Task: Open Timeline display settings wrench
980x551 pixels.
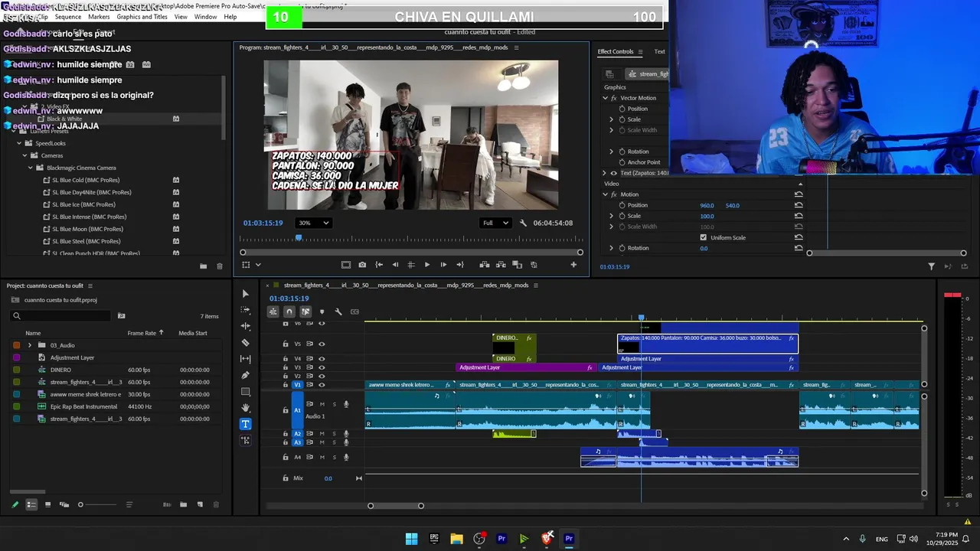Action: (x=338, y=311)
